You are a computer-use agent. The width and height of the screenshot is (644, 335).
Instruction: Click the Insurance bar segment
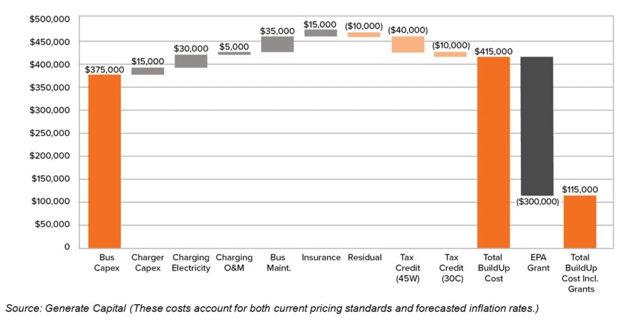tap(320, 33)
